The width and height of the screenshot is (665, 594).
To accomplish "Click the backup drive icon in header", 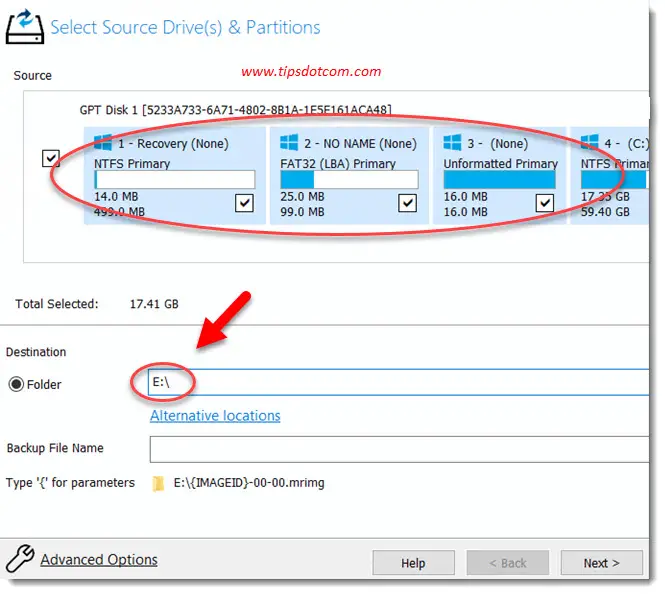I will (x=24, y=23).
